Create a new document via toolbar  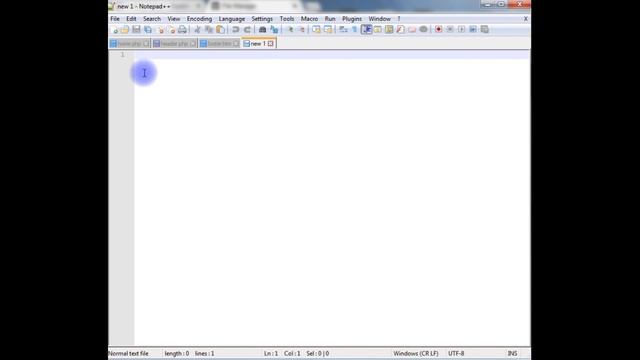click(x=114, y=29)
